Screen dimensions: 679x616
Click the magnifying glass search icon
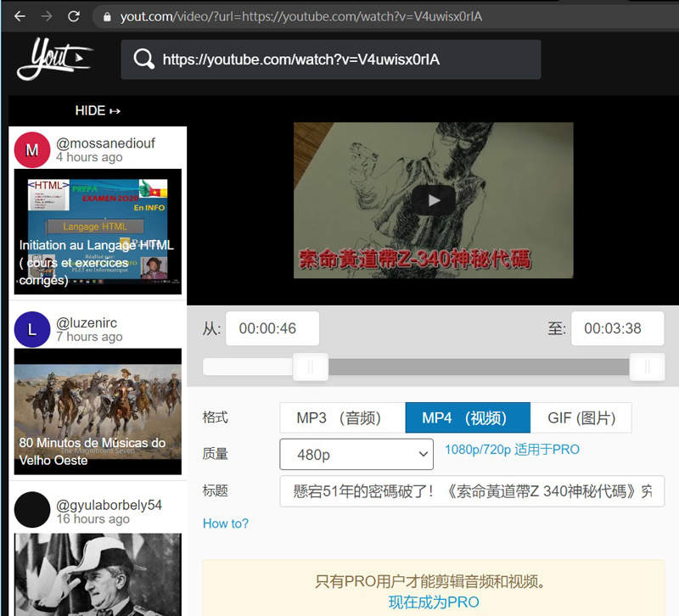144,59
